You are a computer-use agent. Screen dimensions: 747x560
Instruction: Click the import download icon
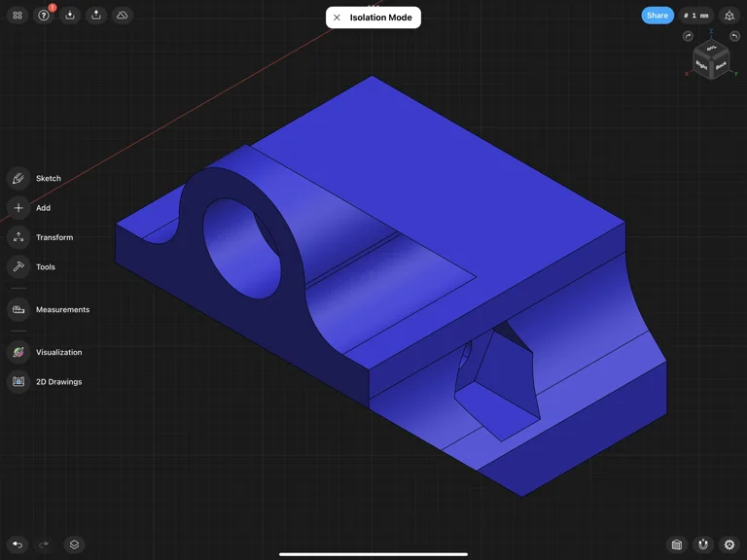[70, 16]
